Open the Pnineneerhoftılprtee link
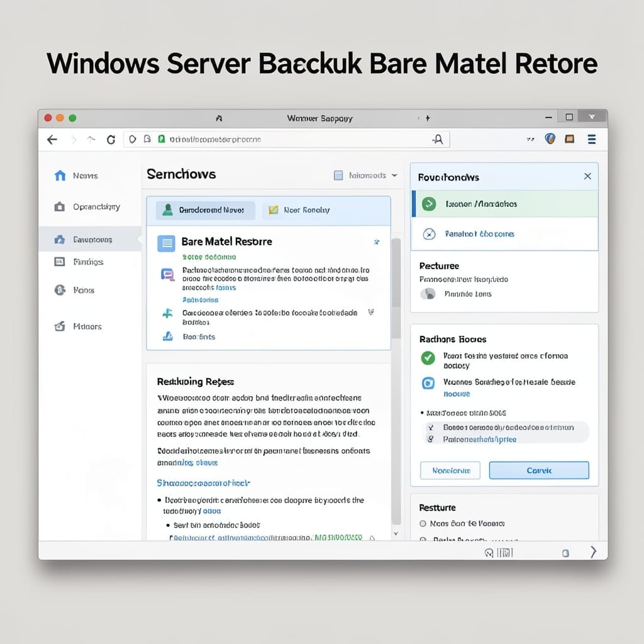Screen dimensions: 644x644 (479, 439)
